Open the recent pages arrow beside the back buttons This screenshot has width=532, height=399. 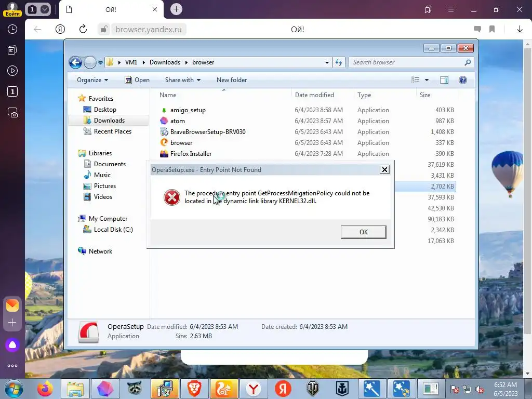100,63
